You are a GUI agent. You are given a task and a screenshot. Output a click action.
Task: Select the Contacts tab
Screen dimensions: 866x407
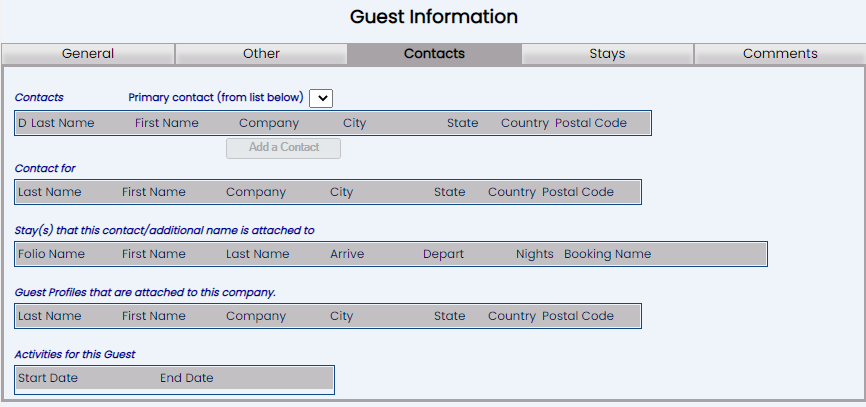click(434, 54)
